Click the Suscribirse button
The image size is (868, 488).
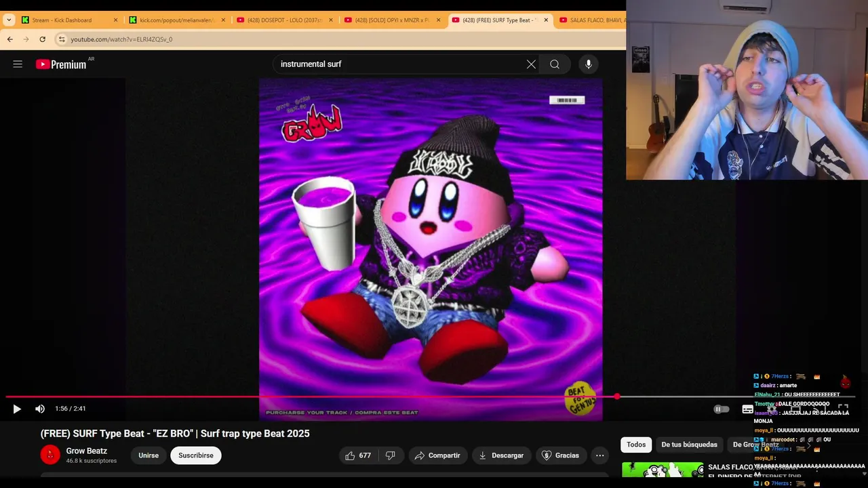[x=196, y=455]
